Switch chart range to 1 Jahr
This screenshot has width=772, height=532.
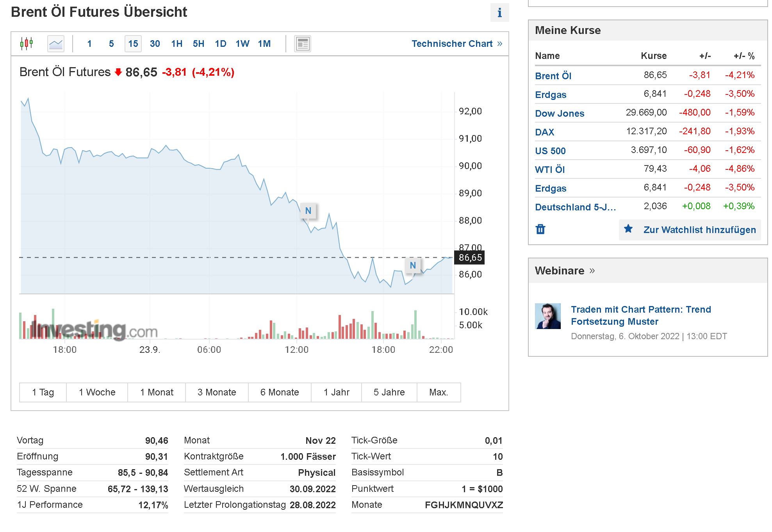click(337, 392)
